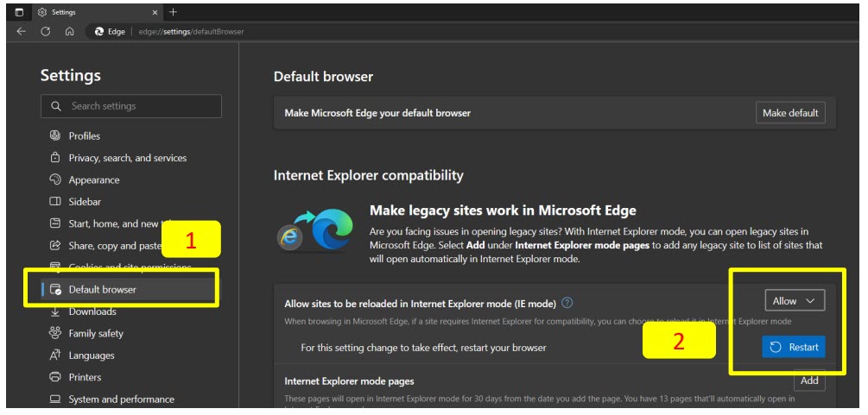Expand the Allow dropdown for IE mode
This screenshot has height=415, width=868.
click(794, 301)
